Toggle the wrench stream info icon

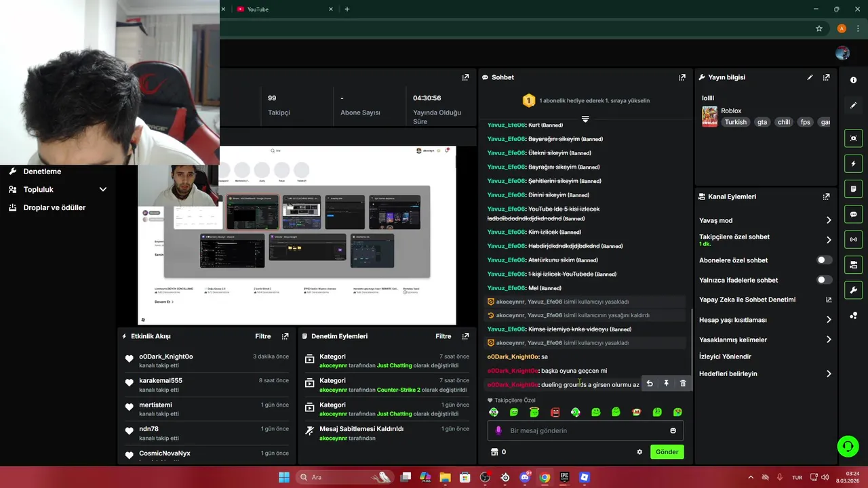[x=853, y=290]
